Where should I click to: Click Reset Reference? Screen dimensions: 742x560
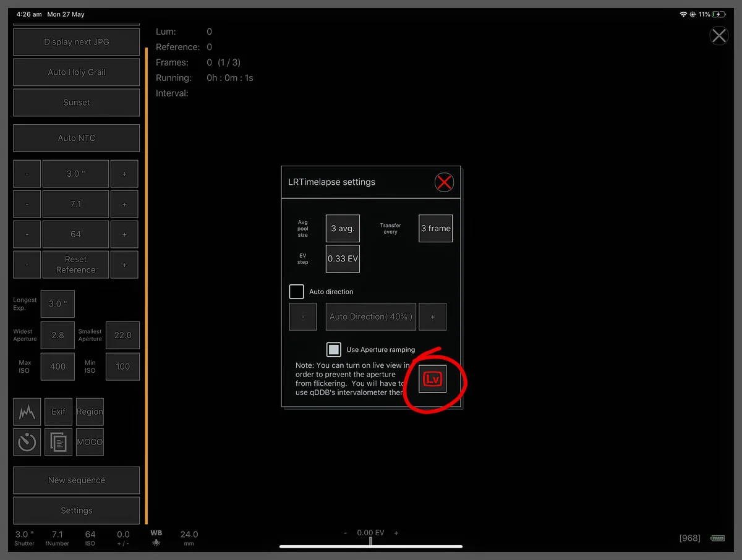click(75, 265)
